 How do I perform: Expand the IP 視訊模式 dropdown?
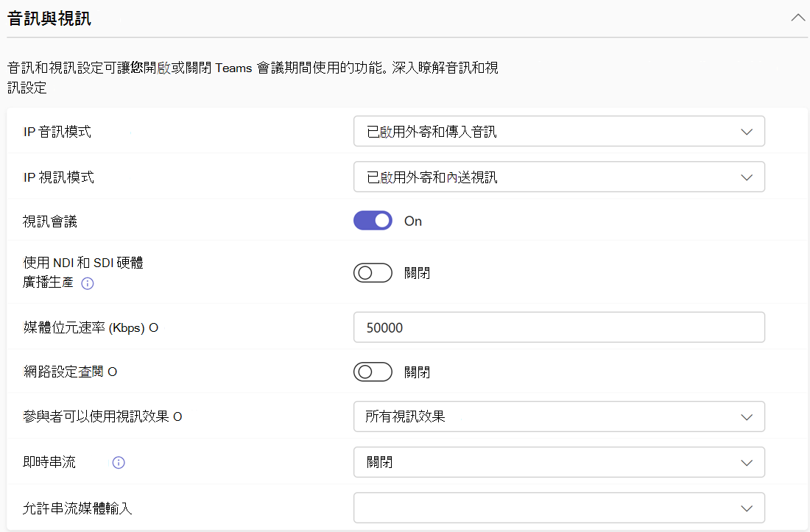tap(559, 177)
